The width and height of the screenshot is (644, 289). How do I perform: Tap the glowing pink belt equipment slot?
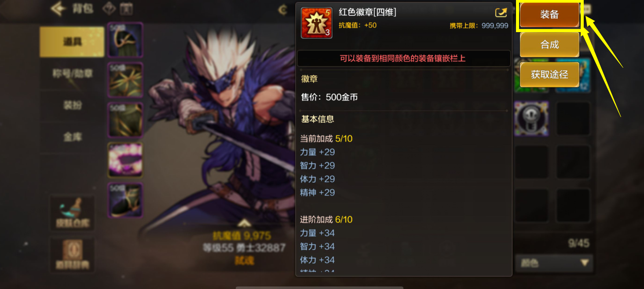[125, 160]
